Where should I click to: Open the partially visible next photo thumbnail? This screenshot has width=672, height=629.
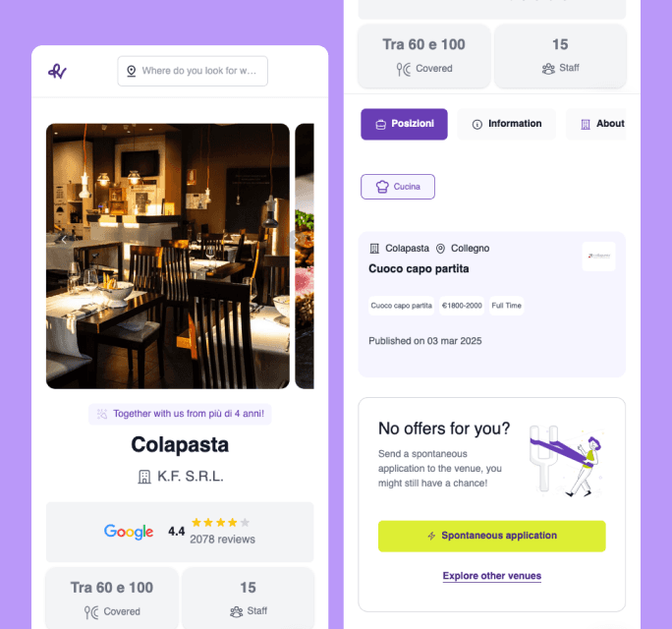305,256
